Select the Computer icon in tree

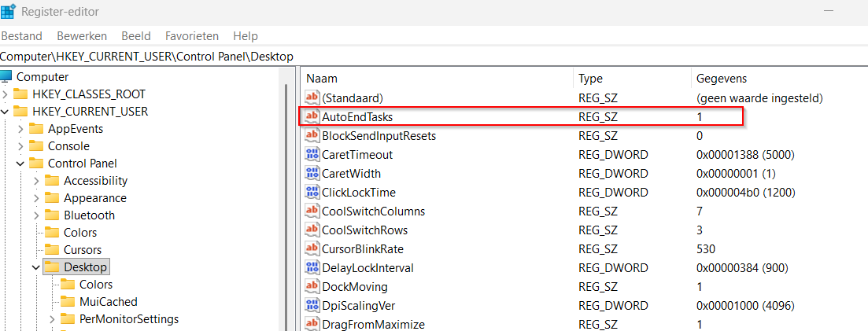tap(7, 77)
